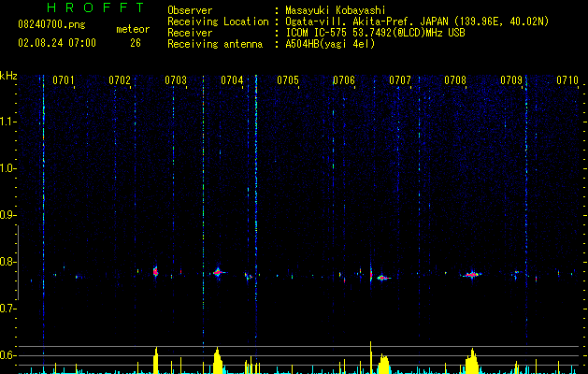Click the 0709 time marker
Screen dimensions: 588x374
511,80
